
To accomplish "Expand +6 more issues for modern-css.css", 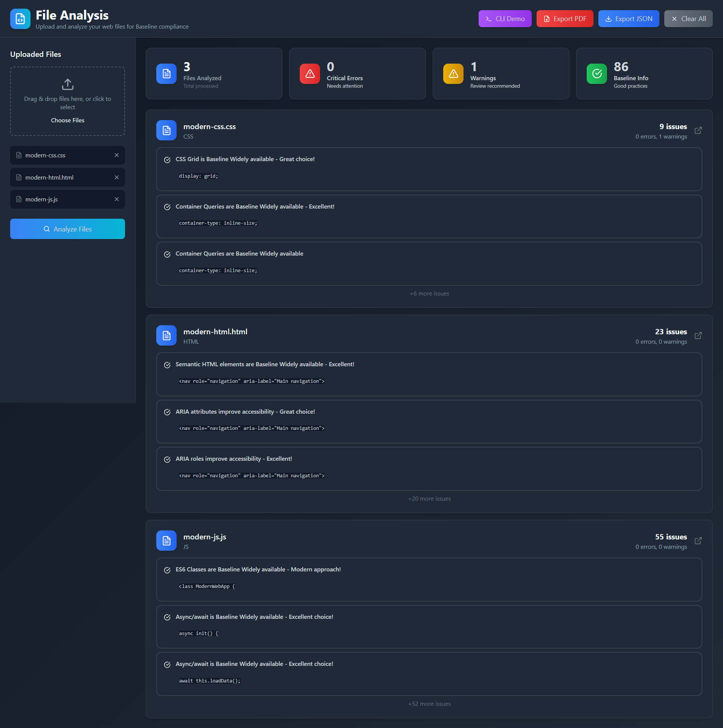I will (429, 294).
